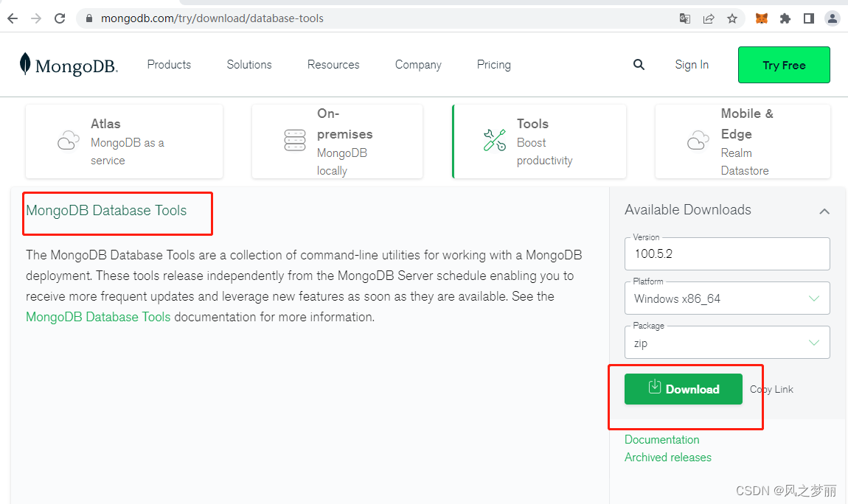Image resolution: width=848 pixels, height=504 pixels.
Task: Open the Pricing page
Action: [494, 65]
